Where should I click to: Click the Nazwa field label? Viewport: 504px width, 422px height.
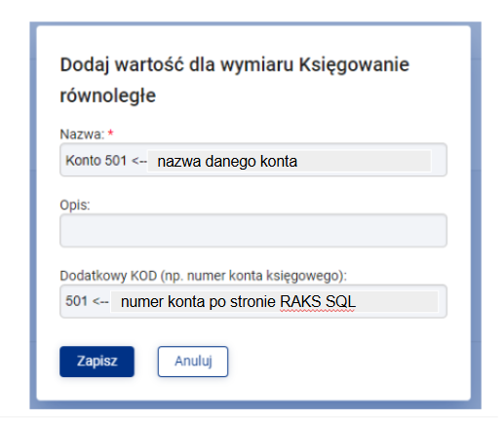82,134
